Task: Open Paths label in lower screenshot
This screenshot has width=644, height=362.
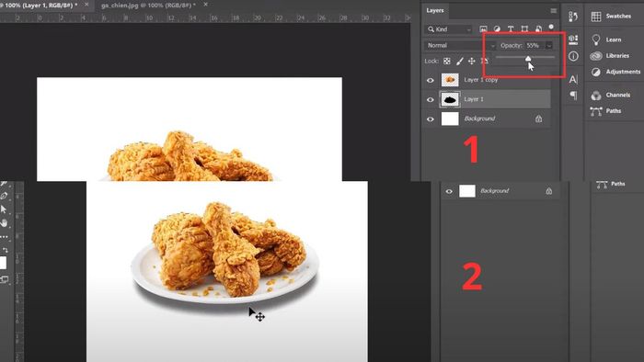Action: tap(618, 184)
